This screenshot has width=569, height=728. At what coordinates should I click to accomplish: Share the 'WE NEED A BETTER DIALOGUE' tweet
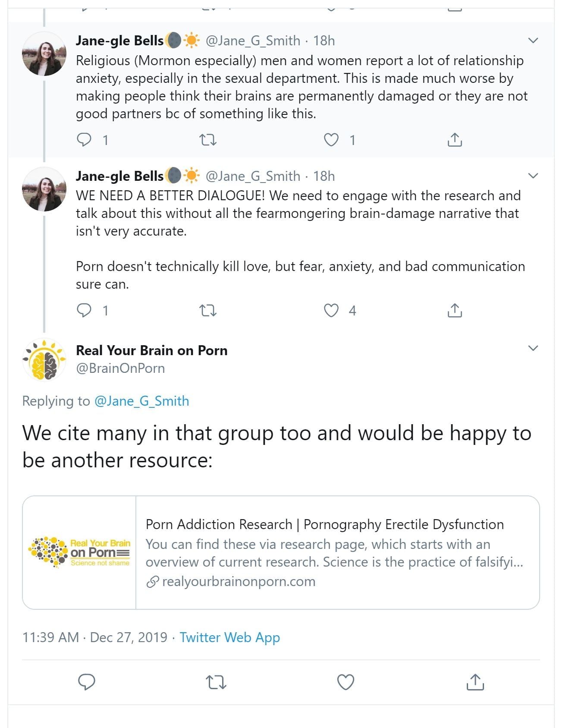[x=455, y=310]
